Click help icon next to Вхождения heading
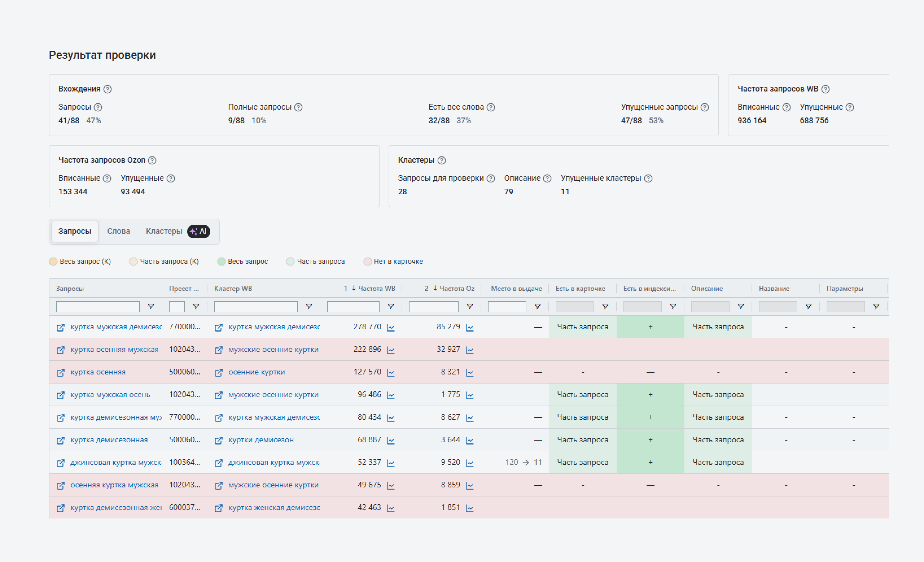 [x=108, y=89]
